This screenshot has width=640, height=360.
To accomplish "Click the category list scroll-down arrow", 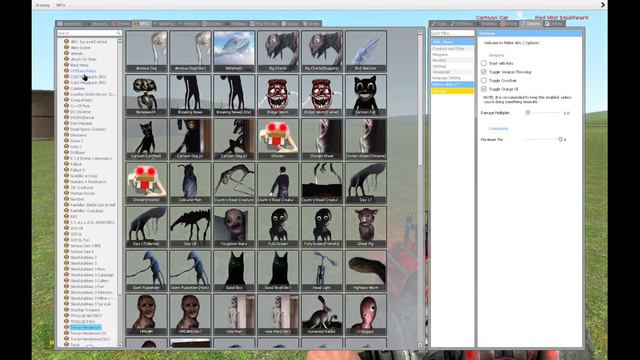I will tap(120, 345).
